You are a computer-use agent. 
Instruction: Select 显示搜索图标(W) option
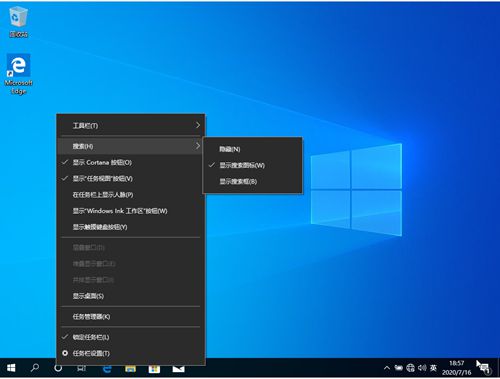click(253, 165)
